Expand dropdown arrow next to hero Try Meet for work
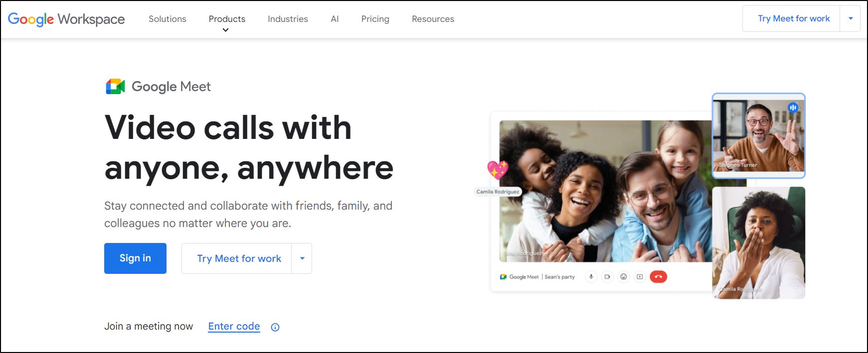The height and width of the screenshot is (353, 868). 302,258
